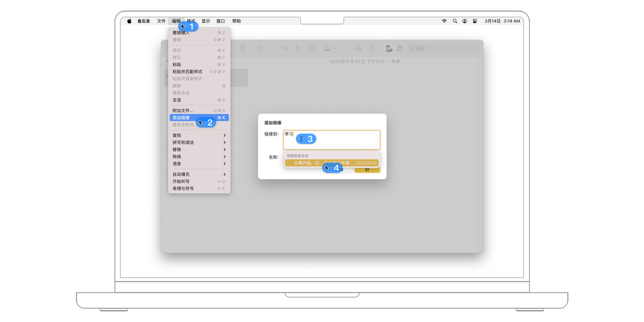Viewport: 644px width, 322px height.
Task: Click the link note icon in toolbar
Action: click(x=358, y=48)
